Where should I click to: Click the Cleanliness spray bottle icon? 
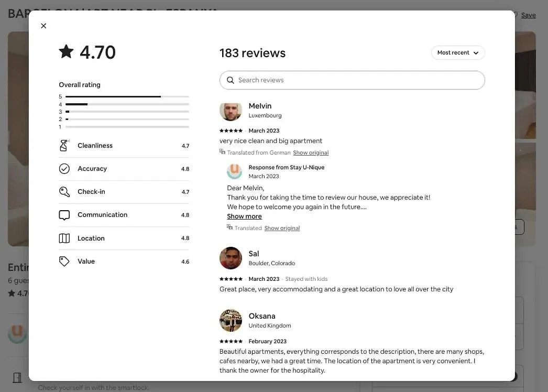pyautogui.click(x=64, y=146)
